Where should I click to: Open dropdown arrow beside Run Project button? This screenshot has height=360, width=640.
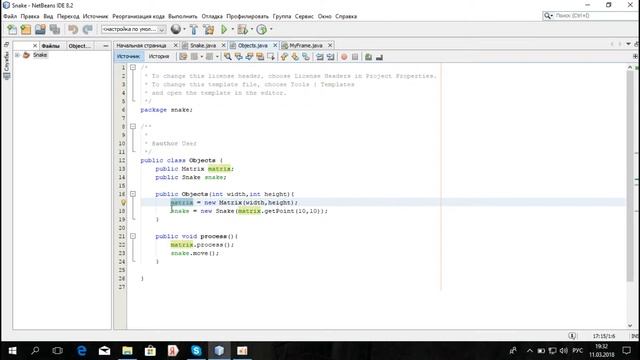[233, 29]
